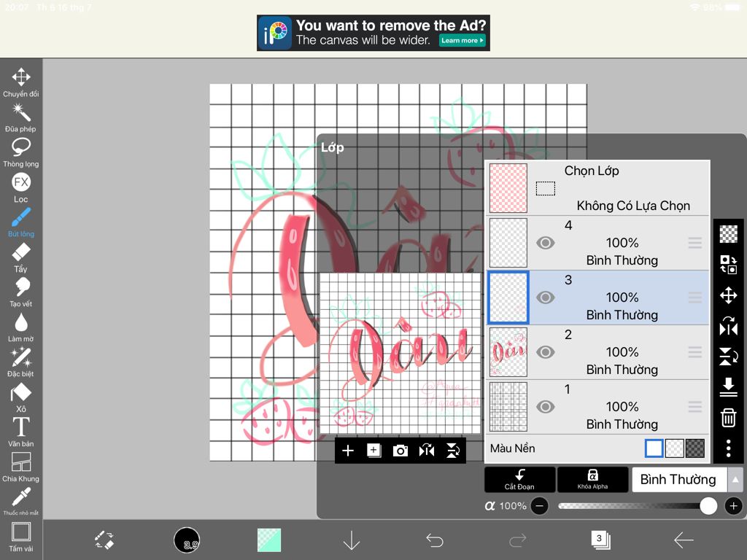The height and width of the screenshot is (560, 747).
Task: Select the Đũa phép magic wand tool
Action: (x=21, y=117)
